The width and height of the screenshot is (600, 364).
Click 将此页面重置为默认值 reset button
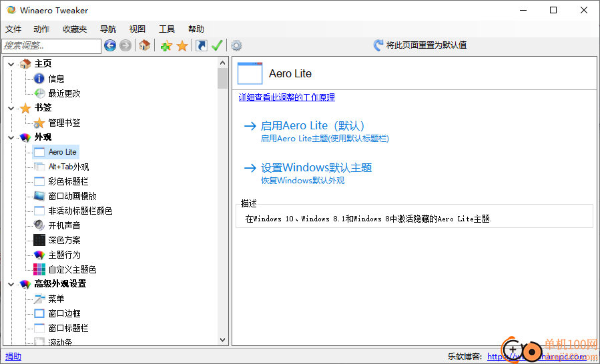coord(420,45)
